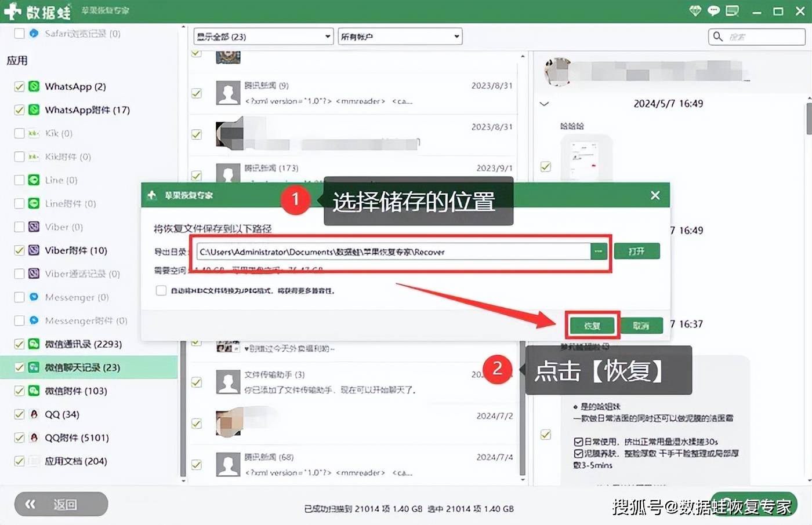Screen dimensions: 812x525
Task: Click the 2024/7/2 conversation date
Action: (x=494, y=416)
